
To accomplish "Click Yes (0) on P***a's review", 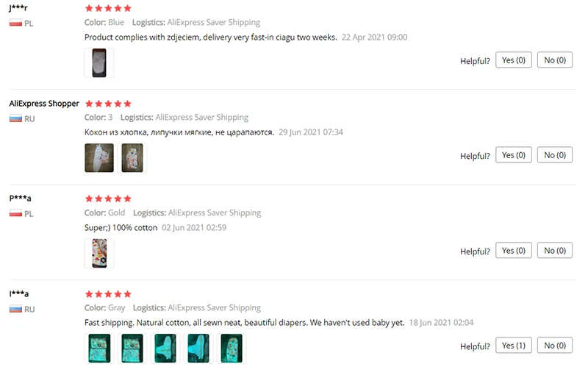I will tap(513, 250).
